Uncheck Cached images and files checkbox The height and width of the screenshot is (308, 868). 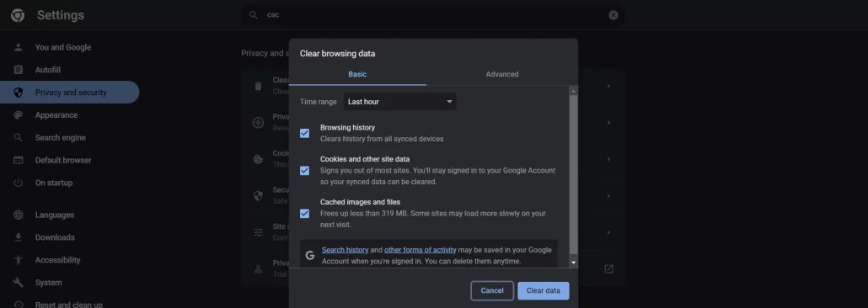304,214
